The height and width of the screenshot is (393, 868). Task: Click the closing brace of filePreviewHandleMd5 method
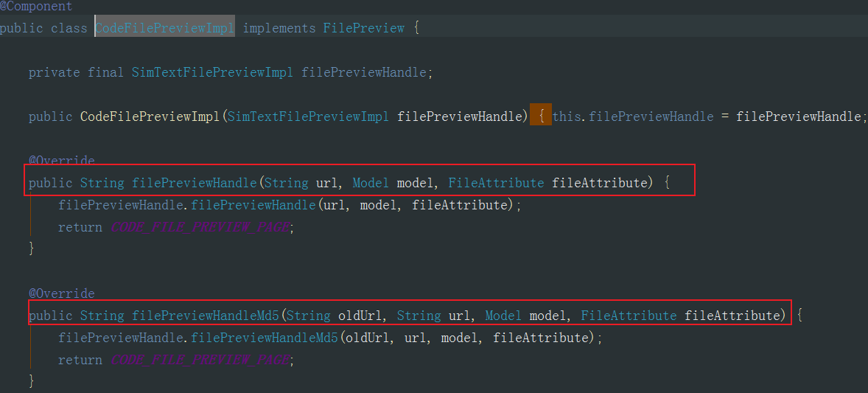32,380
